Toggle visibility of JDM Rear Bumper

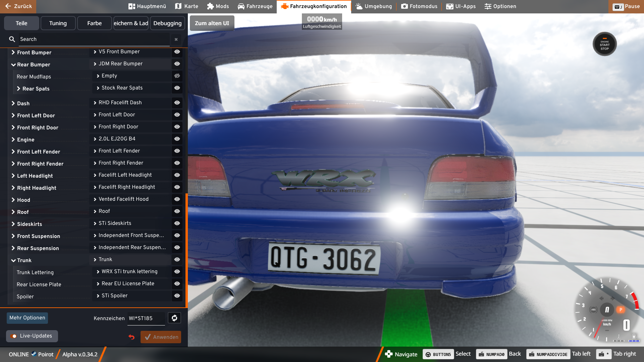pos(177,64)
